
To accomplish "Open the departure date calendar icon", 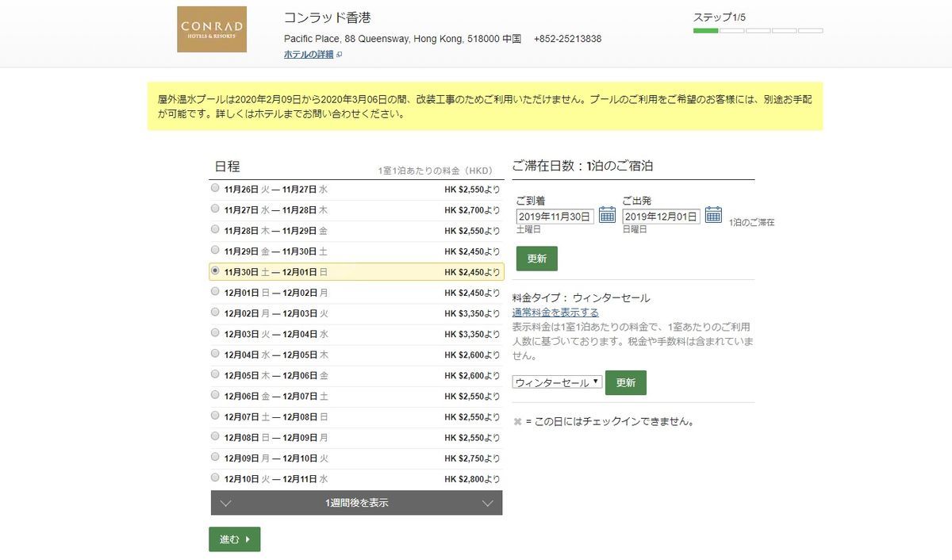I will point(713,214).
